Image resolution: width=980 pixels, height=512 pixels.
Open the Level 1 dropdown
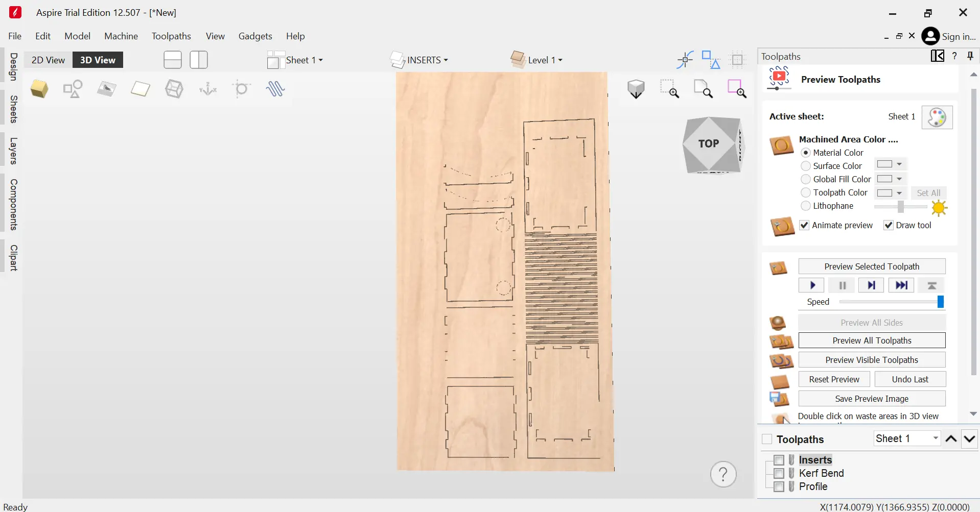point(536,60)
